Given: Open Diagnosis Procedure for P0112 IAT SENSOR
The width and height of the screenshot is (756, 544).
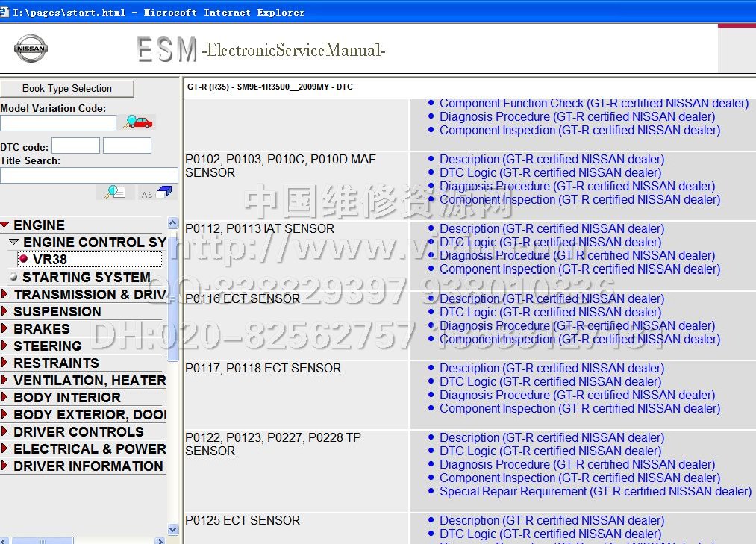Looking at the screenshot, I should click(x=577, y=256).
